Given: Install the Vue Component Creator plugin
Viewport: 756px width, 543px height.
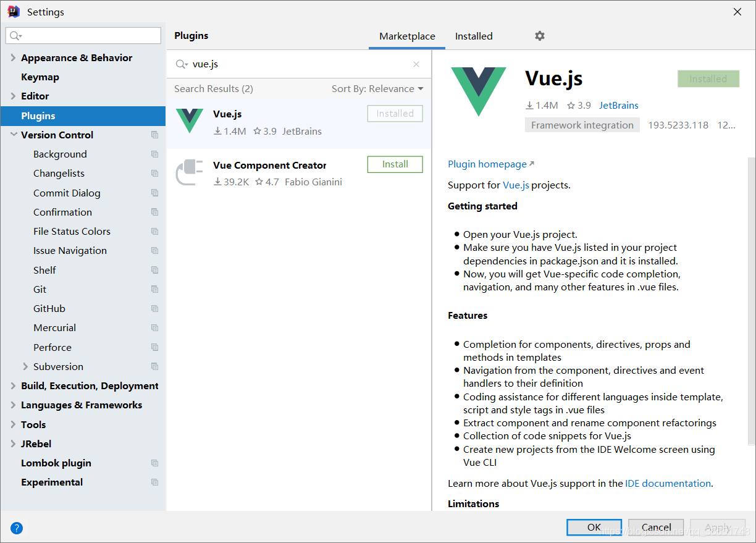Looking at the screenshot, I should [x=395, y=164].
